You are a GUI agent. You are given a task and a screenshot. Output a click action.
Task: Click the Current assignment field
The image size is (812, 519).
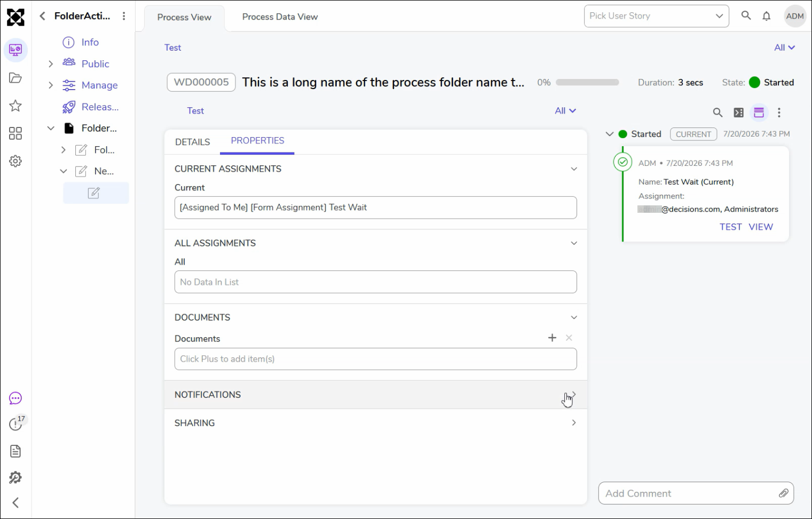tap(376, 207)
